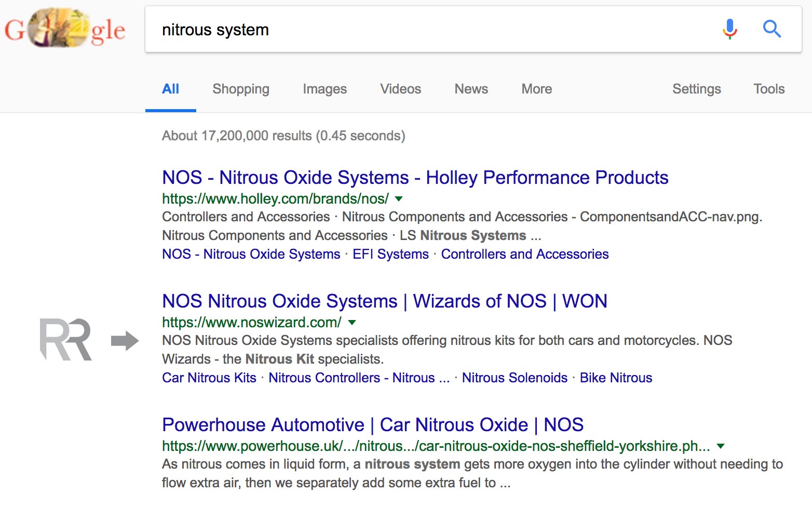Open 'NOS - Nitrous Oxide Systems' sitelink
The width and height of the screenshot is (812, 506).
251,254
